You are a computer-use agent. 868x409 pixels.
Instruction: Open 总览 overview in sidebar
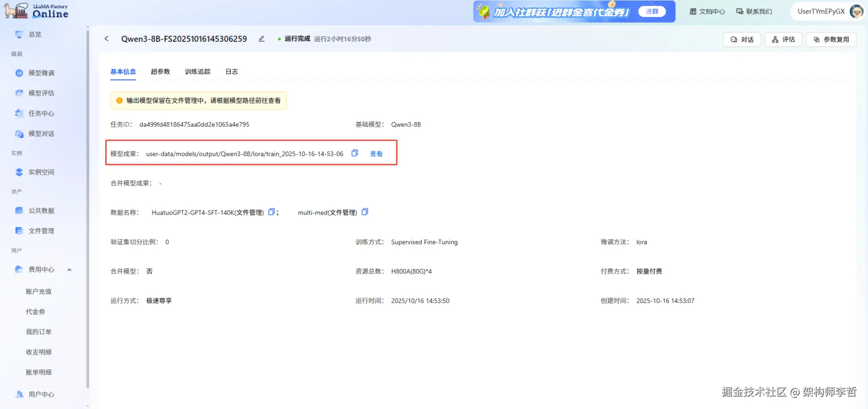tap(35, 34)
